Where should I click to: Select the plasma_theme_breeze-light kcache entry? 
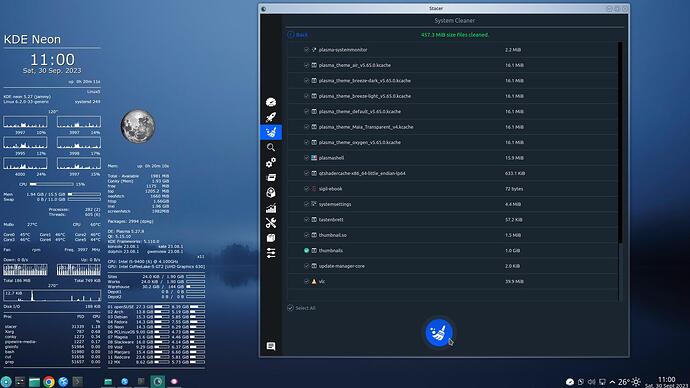tap(452, 96)
